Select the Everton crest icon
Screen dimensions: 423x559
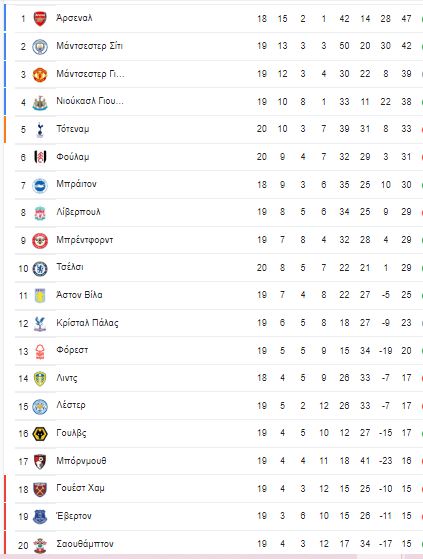pos(40,517)
